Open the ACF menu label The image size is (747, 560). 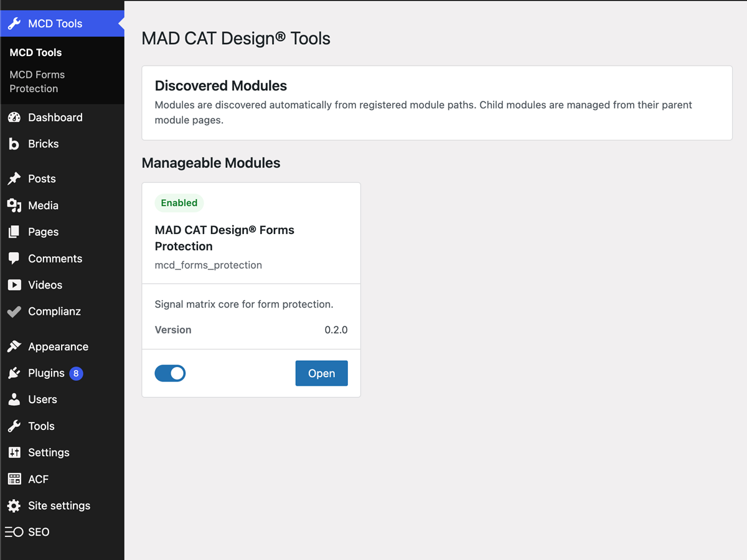38,479
